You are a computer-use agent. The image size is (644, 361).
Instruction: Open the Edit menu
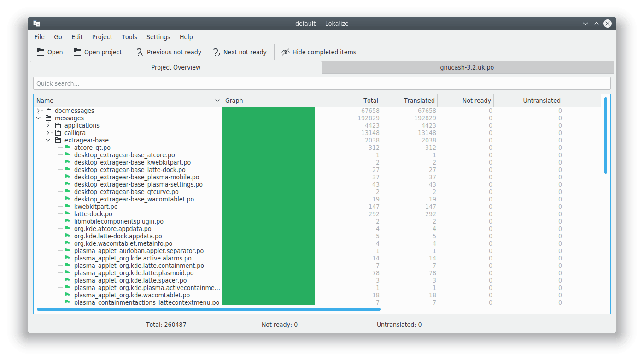pos(77,37)
